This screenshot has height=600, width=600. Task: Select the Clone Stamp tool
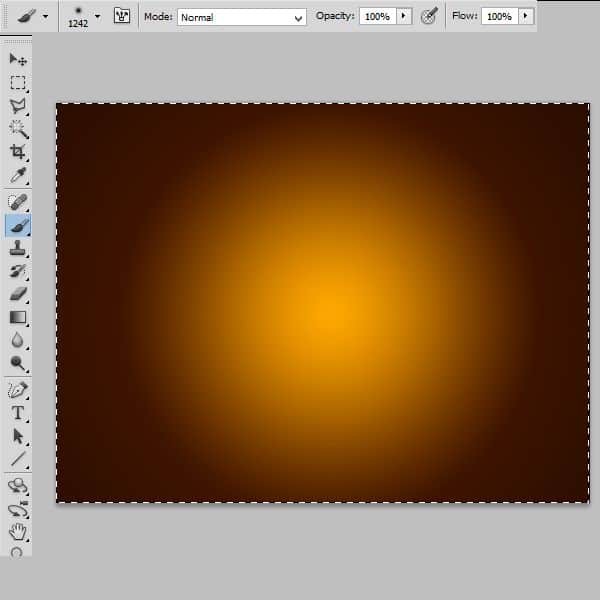pos(18,248)
